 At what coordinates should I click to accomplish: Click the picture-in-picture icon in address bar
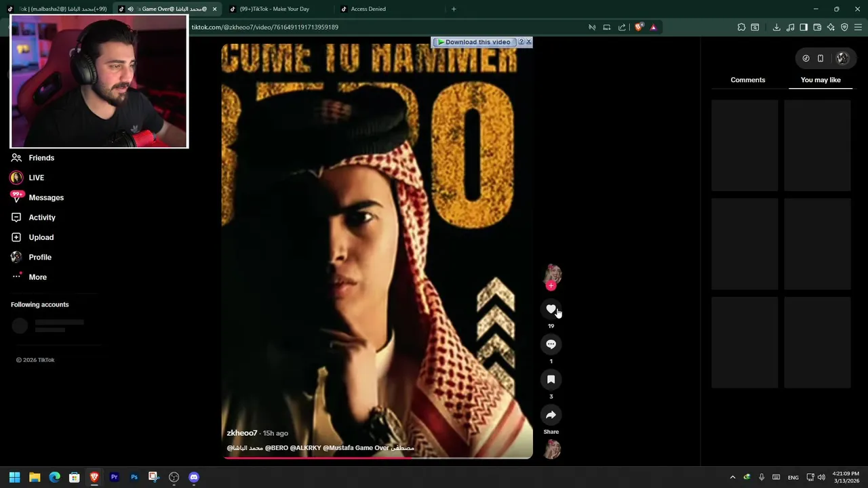[607, 27]
